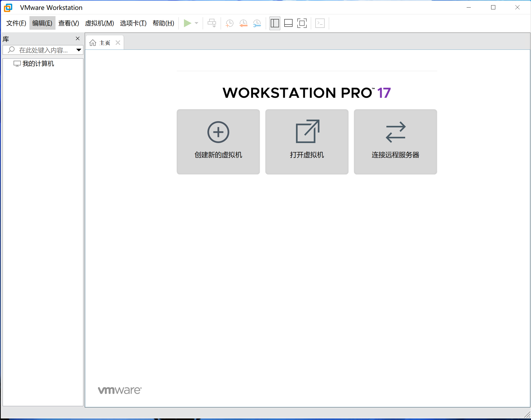Click the 创建新的虚拟机 tile
531x420 pixels.
218,142
